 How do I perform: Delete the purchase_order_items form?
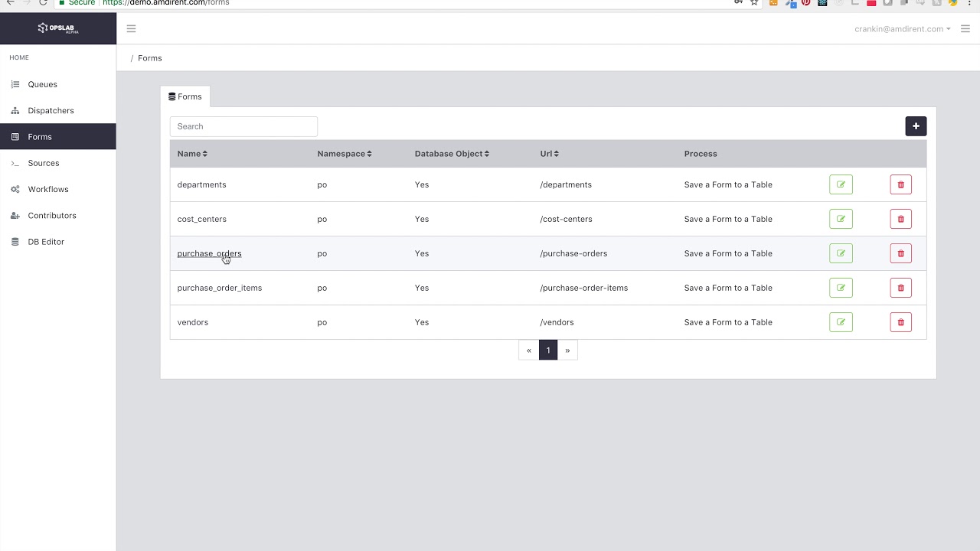coord(900,288)
